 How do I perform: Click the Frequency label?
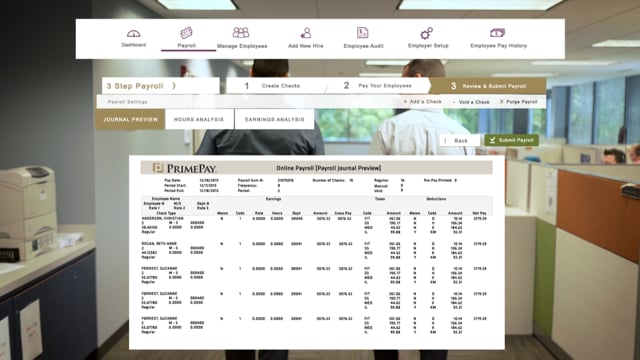tap(248, 185)
